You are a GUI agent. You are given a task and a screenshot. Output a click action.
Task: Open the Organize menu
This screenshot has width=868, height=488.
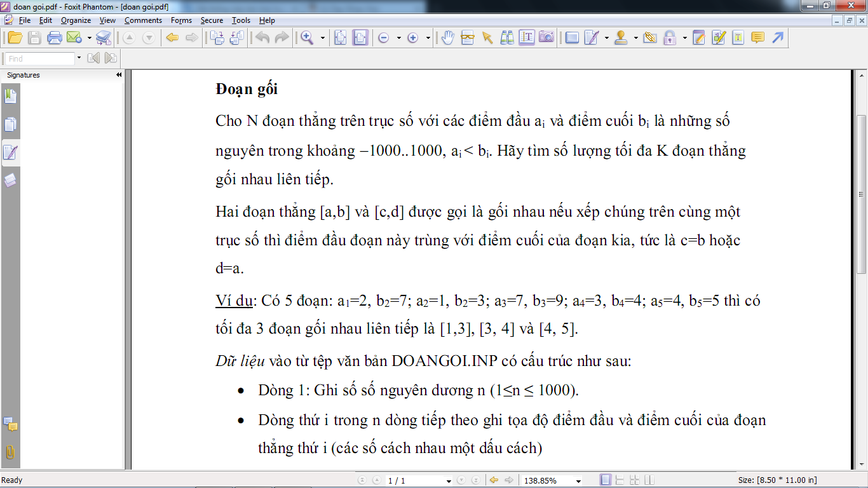tap(76, 20)
